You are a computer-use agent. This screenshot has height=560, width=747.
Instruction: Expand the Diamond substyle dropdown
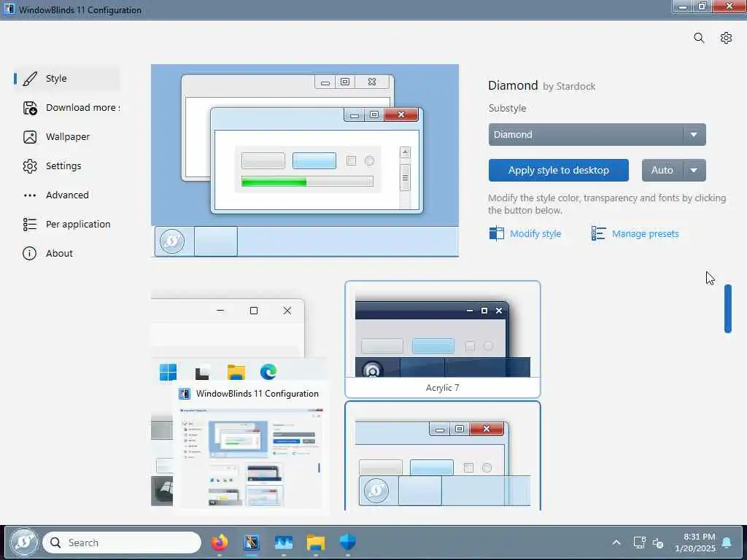tap(597, 135)
